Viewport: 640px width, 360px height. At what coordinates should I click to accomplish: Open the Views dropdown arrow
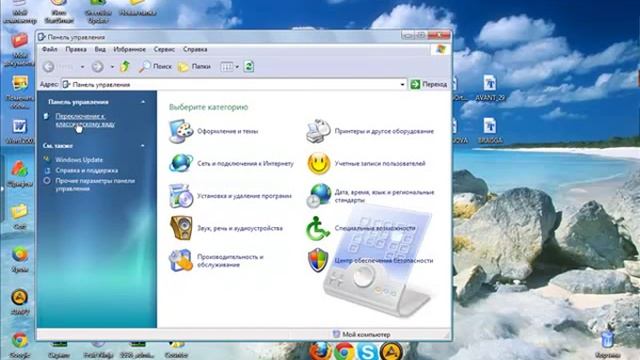pyautogui.click(x=237, y=67)
